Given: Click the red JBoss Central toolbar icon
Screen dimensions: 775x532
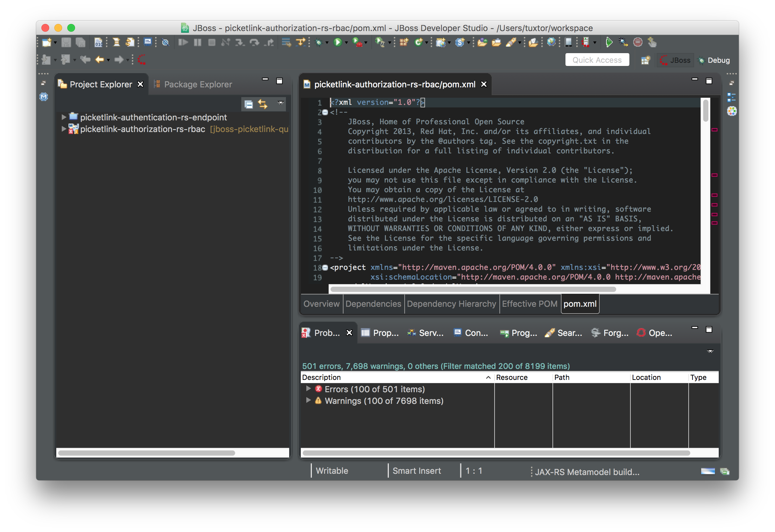Looking at the screenshot, I should [142, 60].
